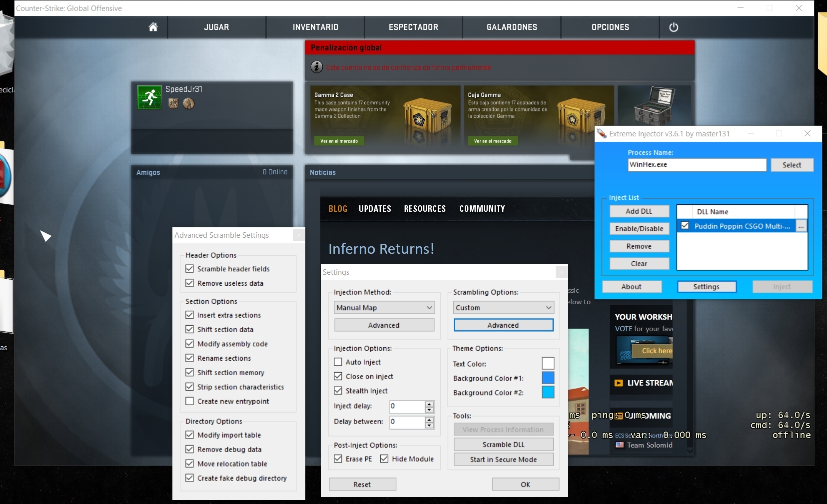
Task: Uncheck Remove useless data
Action: click(189, 283)
